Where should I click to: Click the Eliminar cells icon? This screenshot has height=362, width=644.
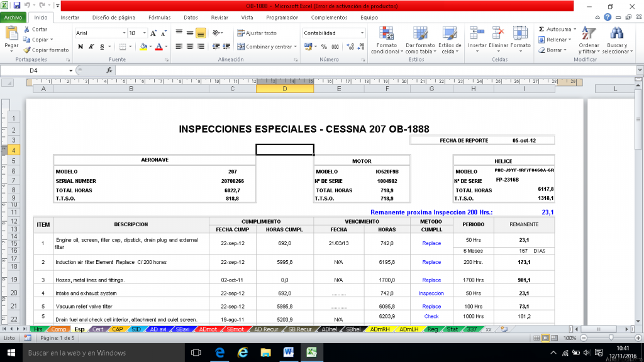point(498,34)
